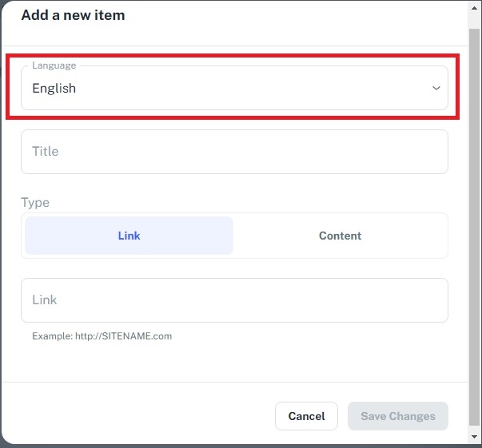Select the selected 'English' value text

[54, 89]
